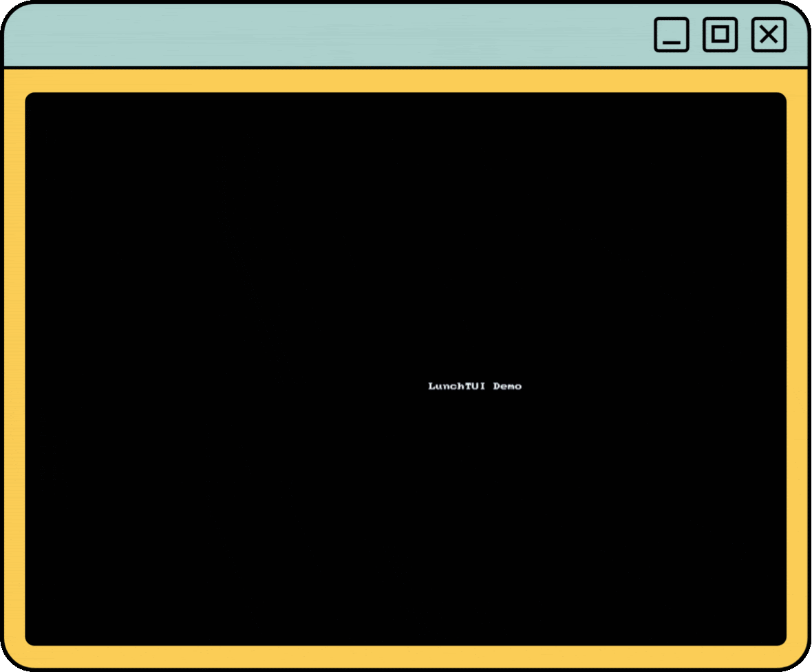Screen dimensions: 812x672
Task: Click the bottom edge of the terminal
Action: coord(406,630)
